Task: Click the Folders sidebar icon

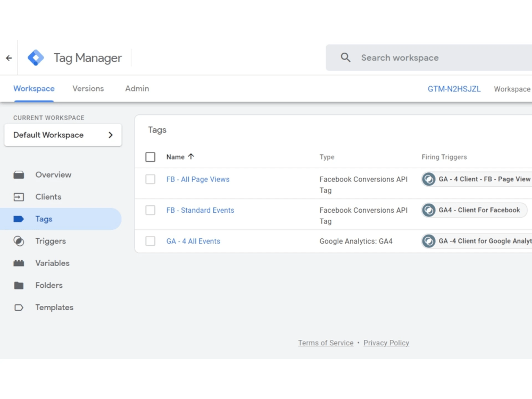Action: click(19, 285)
